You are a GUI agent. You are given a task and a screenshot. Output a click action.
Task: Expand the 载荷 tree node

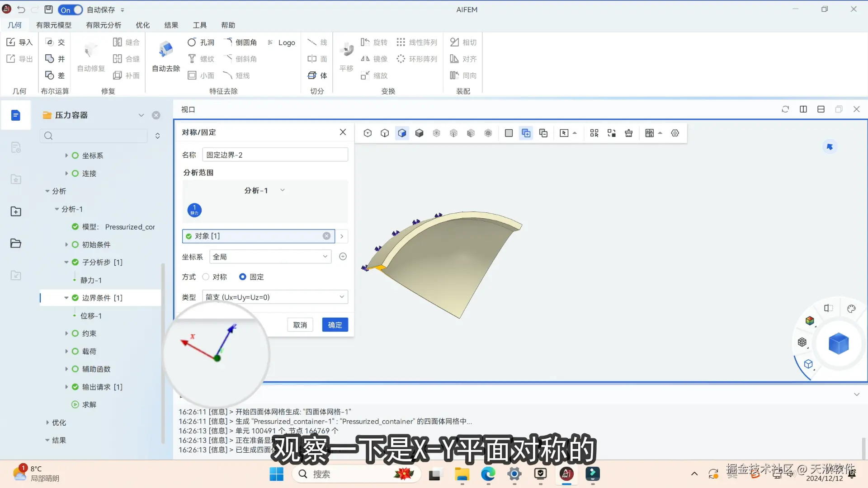tap(66, 351)
